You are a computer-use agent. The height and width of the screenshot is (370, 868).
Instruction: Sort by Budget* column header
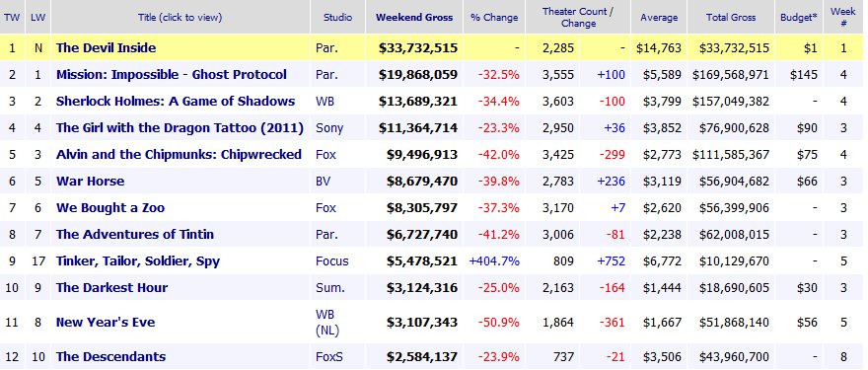coord(799,17)
